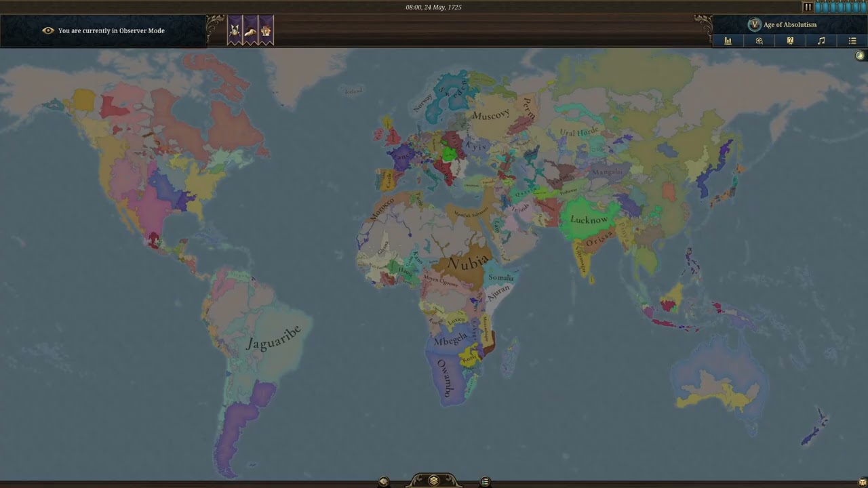Open the music player note icon
Image resolution: width=868 pixels, height=488 pixels.
(x=821, y=41)
